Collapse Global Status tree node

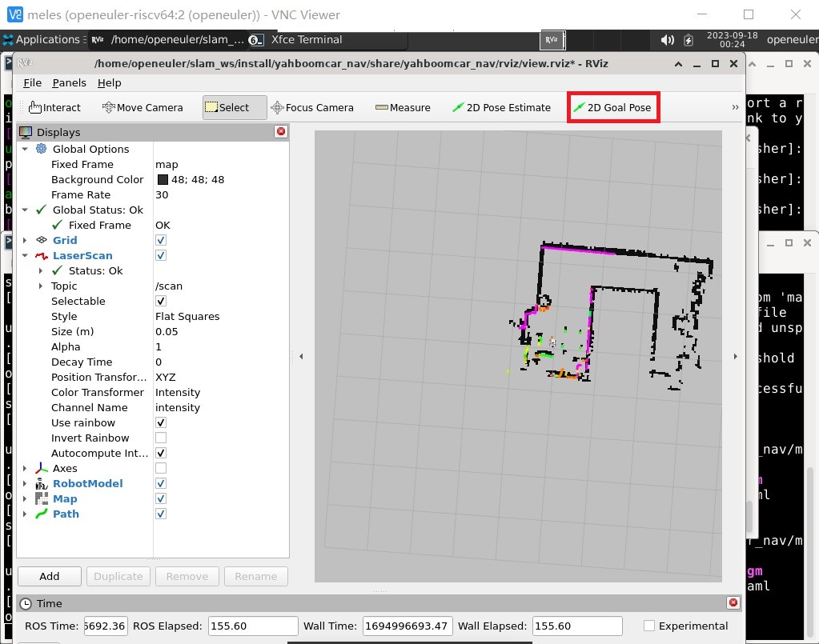tap(25, 210)
